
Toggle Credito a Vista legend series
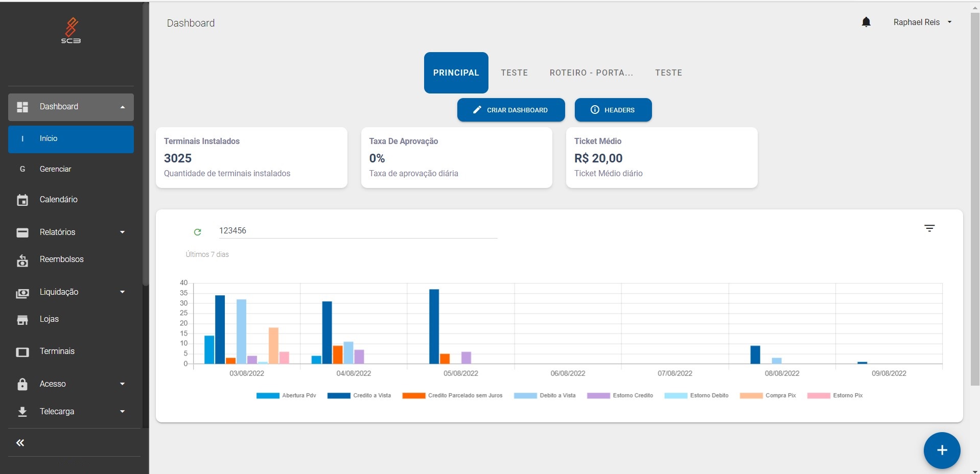point(359,395)
